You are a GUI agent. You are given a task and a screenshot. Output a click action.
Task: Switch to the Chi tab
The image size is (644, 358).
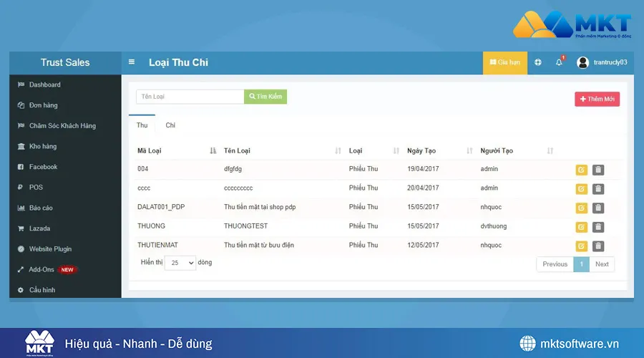170,125
